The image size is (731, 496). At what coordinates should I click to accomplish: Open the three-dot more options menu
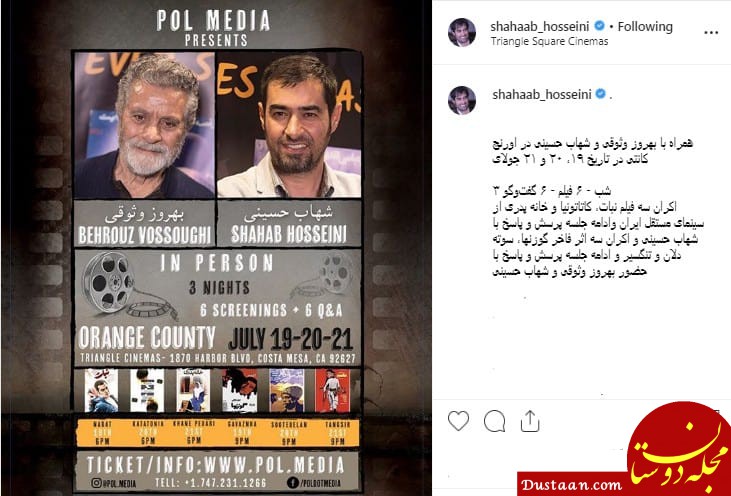point(711,33)
